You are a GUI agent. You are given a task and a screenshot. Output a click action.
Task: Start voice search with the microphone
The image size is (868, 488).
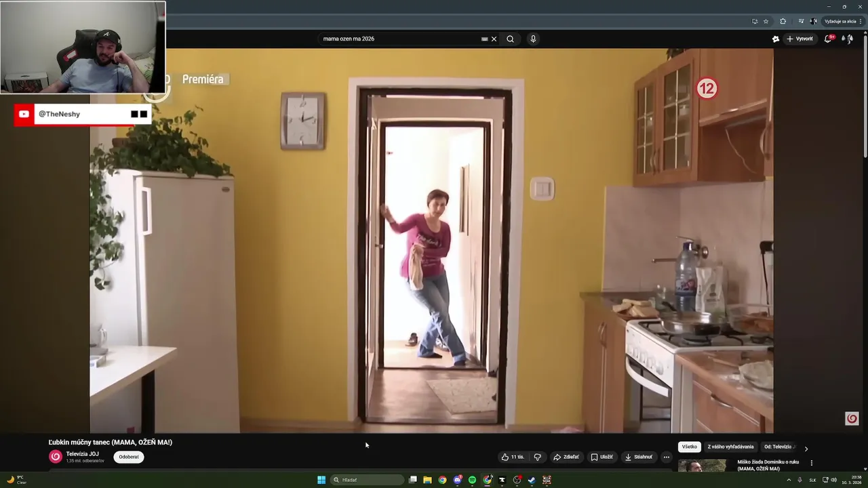pyautogui.click(x=533, y=39)
